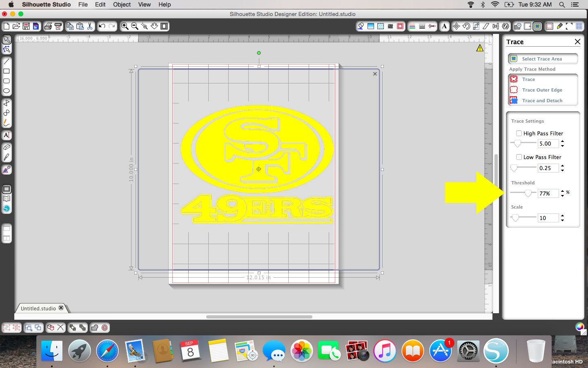Select the Eraser tool

(x=7, y=147)
